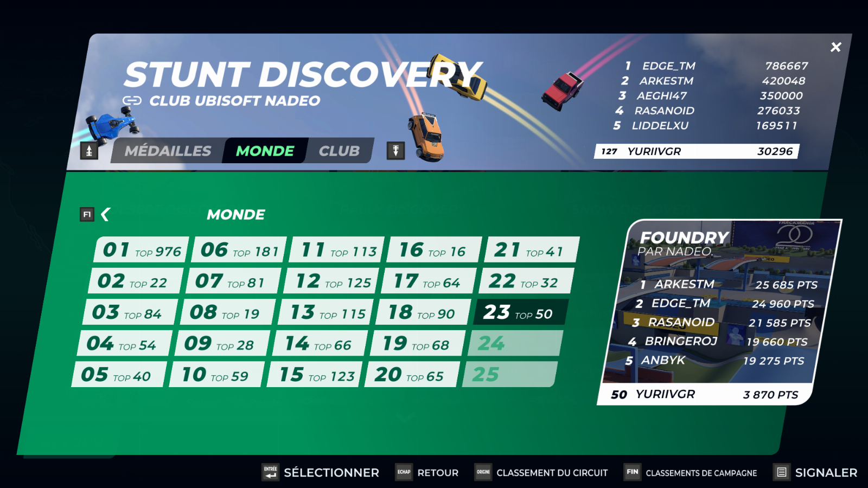The width and height of the screenshot is (868, 488).
Task: Click the Origine key icon
Action: [x=483, y=472]
